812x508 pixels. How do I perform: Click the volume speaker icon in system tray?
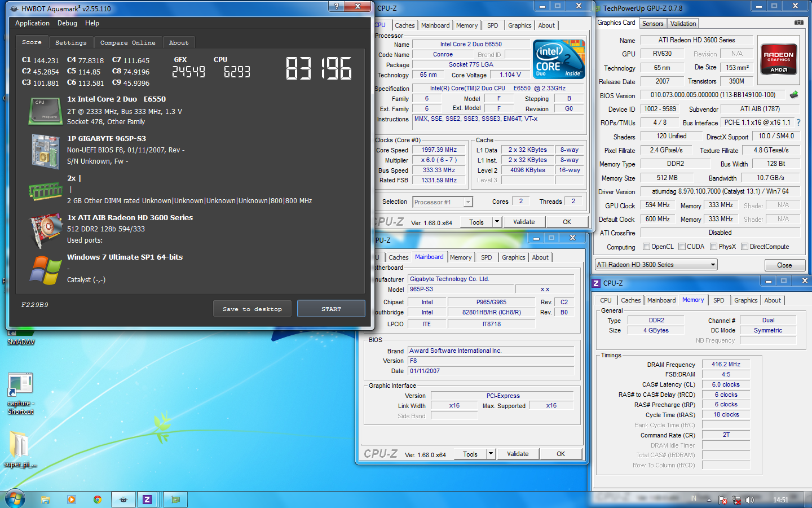[x=750, y=500]
